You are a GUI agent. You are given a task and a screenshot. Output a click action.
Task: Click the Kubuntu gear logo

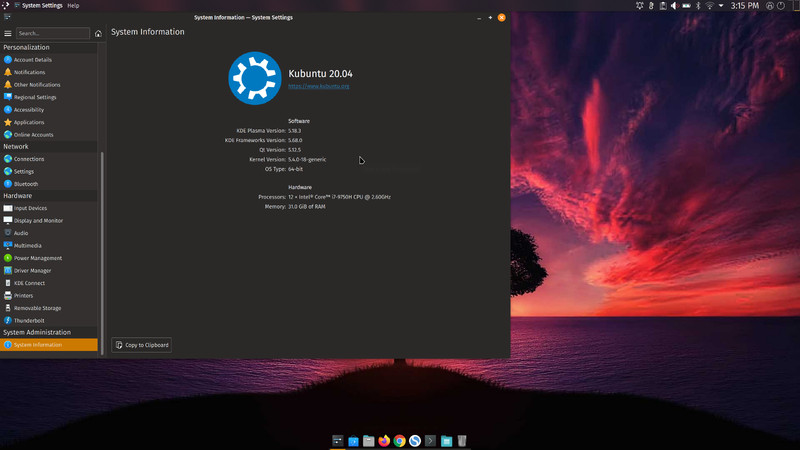(x=255, y=78)
